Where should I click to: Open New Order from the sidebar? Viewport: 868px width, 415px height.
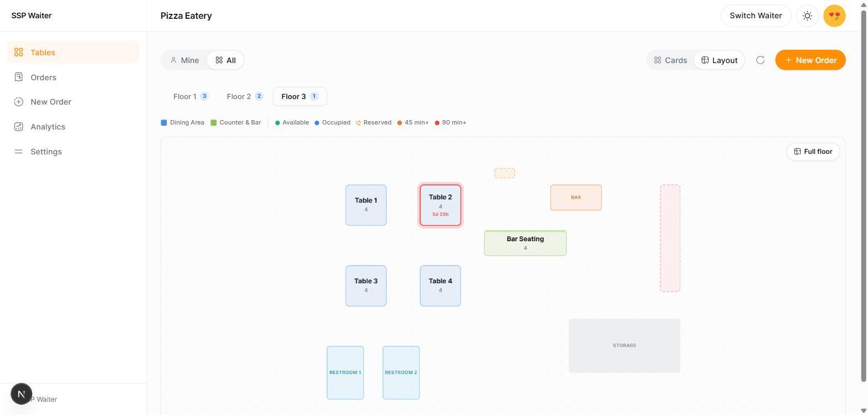click(x=73, y=102)
